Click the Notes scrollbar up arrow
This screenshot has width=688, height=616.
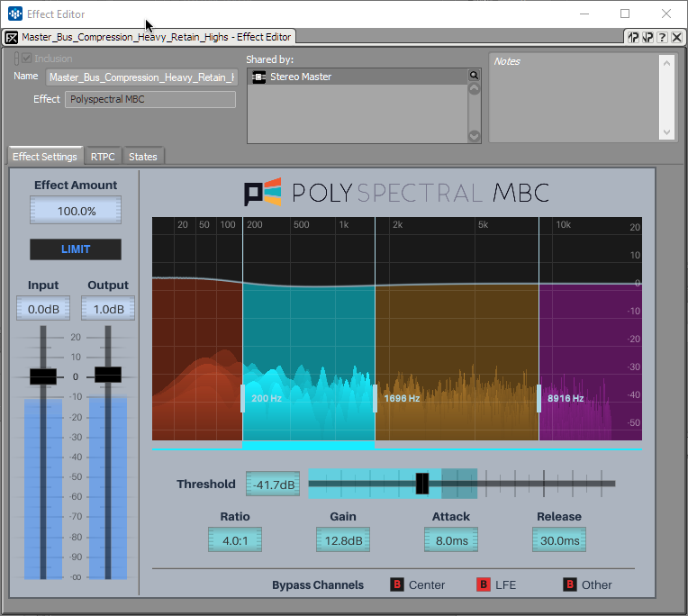[x=666, y=63]
